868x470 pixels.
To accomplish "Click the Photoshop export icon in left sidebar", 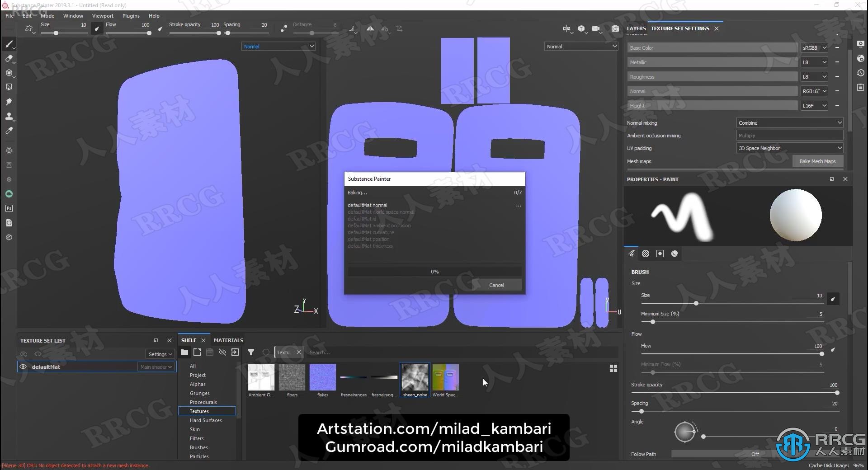I will coord(9,208).
